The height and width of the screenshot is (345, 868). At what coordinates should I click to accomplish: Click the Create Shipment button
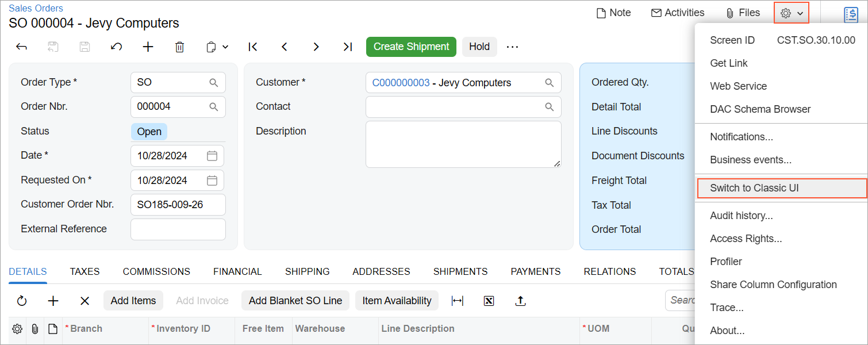(411, 47)
